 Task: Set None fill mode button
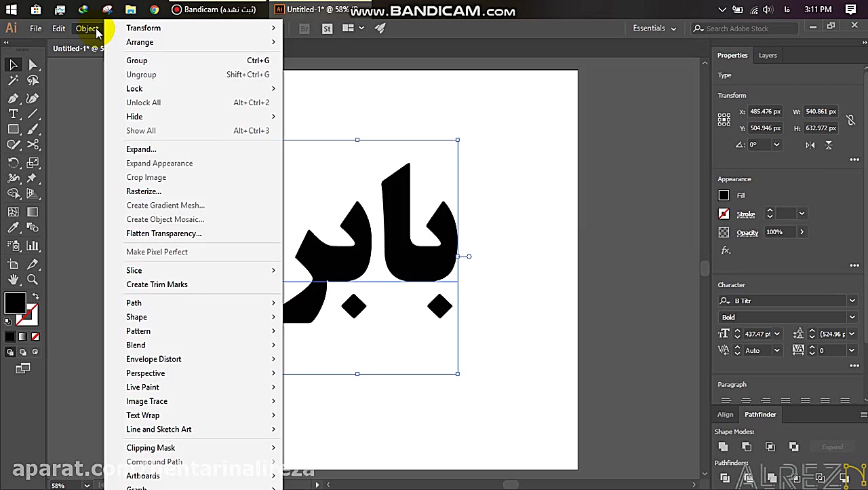35,337
